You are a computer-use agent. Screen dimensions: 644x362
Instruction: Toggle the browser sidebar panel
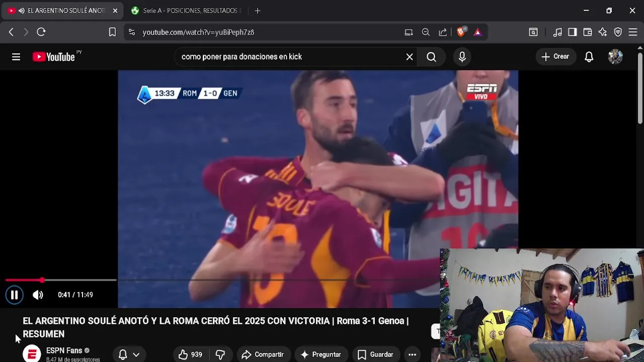[x=573, y=32]
